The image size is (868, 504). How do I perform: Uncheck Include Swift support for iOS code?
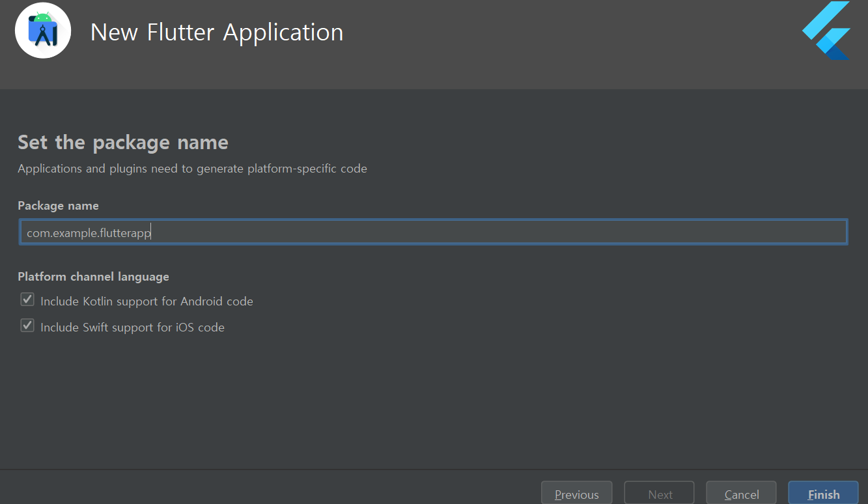pos(27,326)
